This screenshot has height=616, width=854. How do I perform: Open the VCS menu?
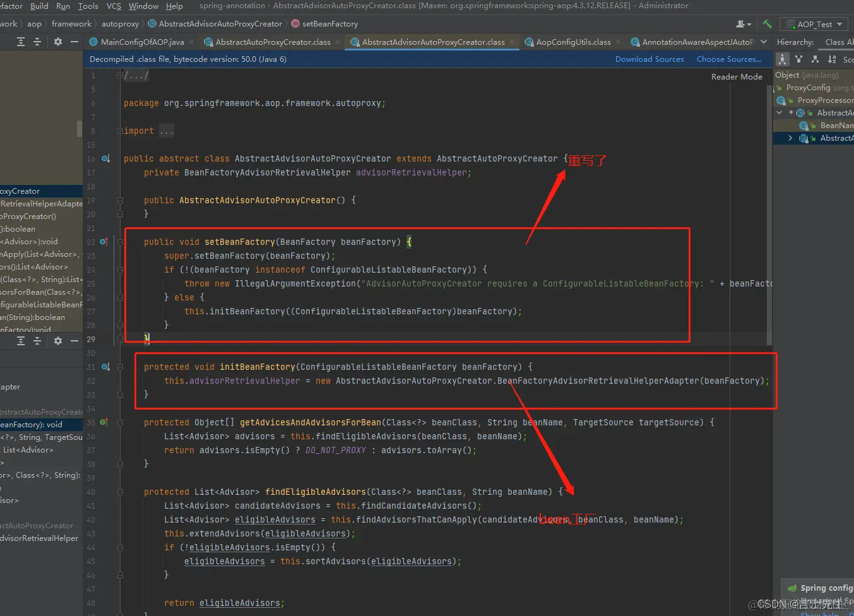point(114,6)
